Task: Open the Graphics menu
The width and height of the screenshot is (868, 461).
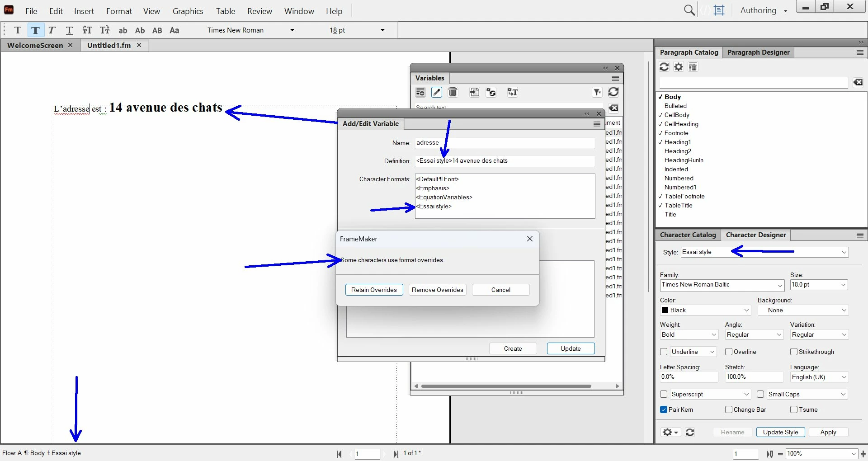Action: click(x=188, y=11)
